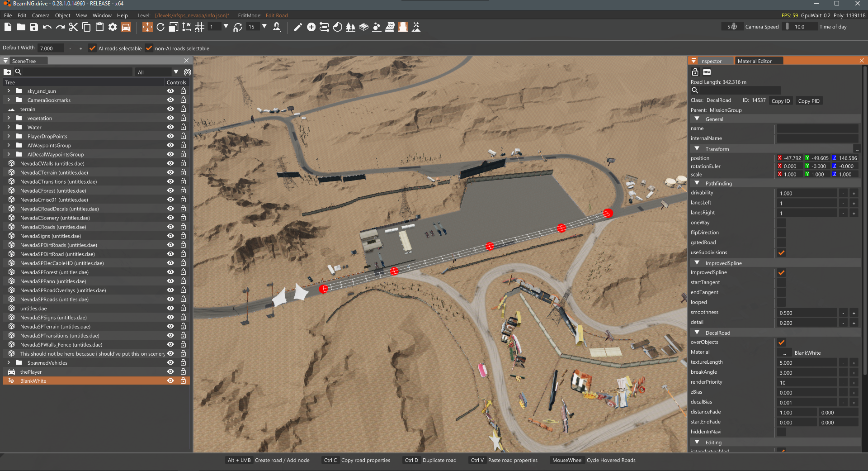
Task: Toggle AI roads selectable checkbox
Action: [92, 48]
